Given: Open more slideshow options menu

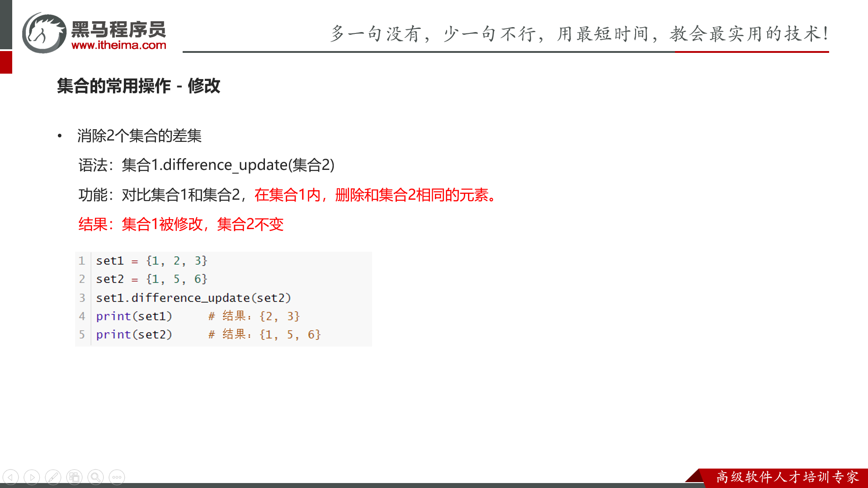Looking at the screenshot, I should click(117, 477).
